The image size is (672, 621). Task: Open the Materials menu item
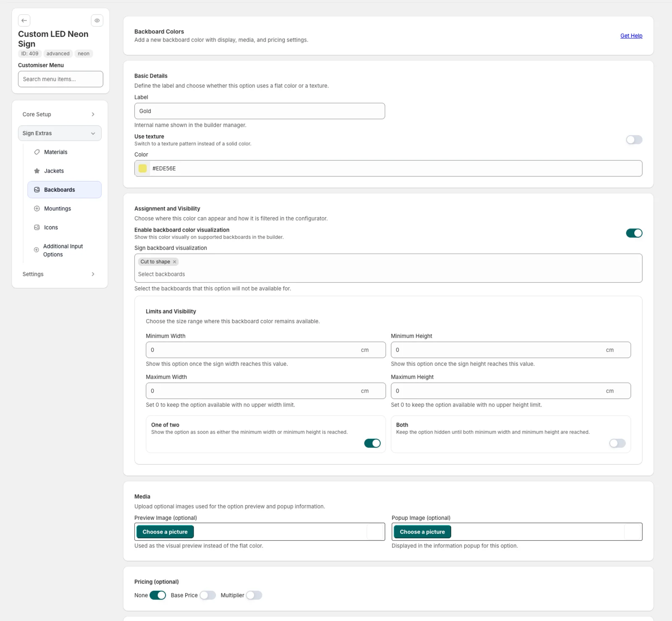64,152
